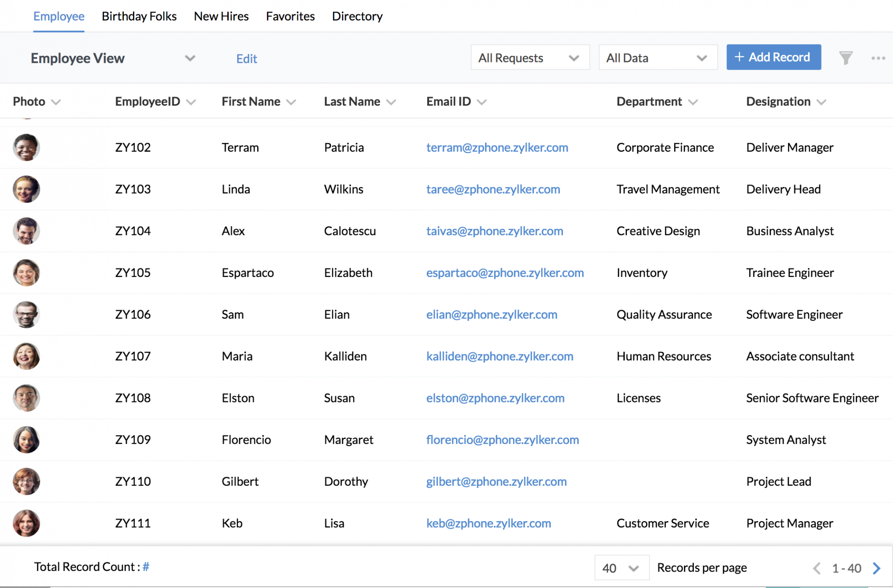Click Edit next to Employee View
This screenshot has height=588, width=893.
click(246, 59)
